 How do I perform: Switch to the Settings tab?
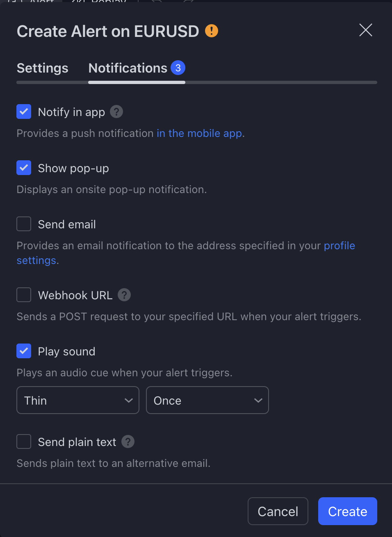click(x=43, y=68)
